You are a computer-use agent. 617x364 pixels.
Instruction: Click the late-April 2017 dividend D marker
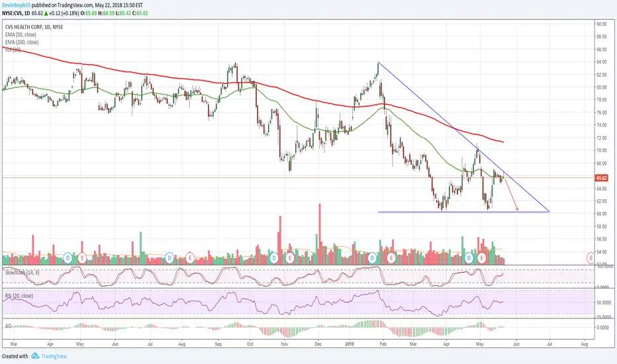pos(68,258)
